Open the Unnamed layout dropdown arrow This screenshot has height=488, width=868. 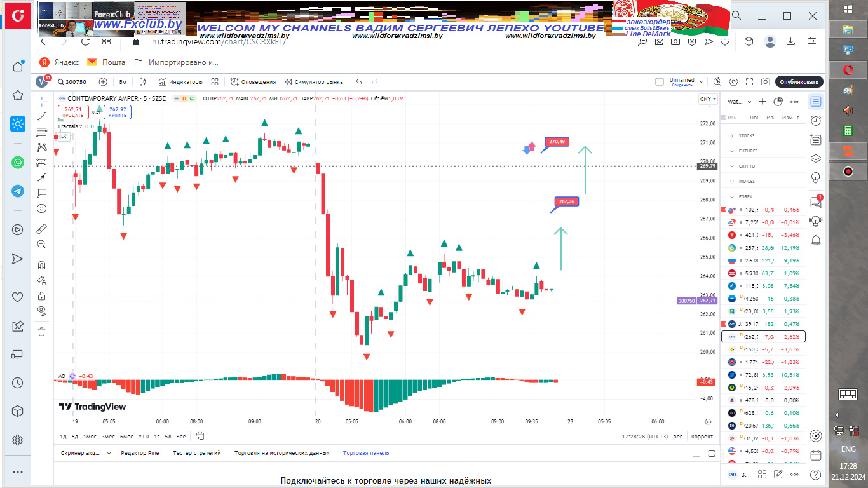702,82
